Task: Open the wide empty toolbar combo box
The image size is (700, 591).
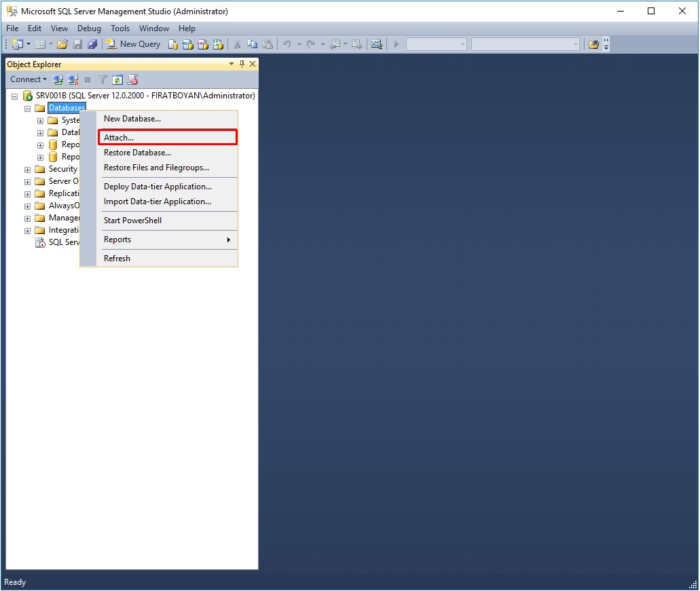Action: pos(526,44)
